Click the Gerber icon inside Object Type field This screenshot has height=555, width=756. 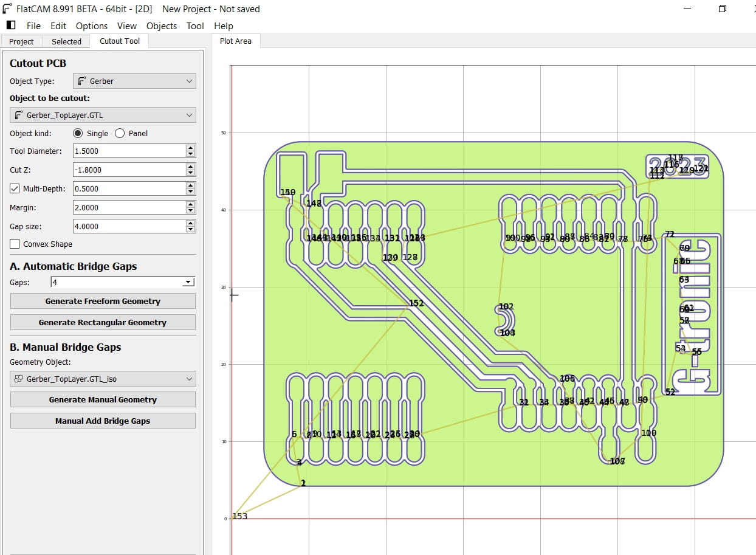tap(82, 80)
